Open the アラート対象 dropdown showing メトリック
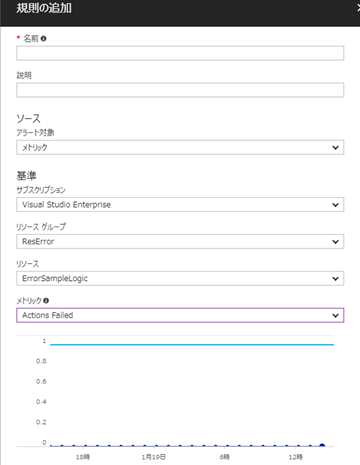Image resolution: width=360 pixels, height=465 pixels. click(180, 147)
